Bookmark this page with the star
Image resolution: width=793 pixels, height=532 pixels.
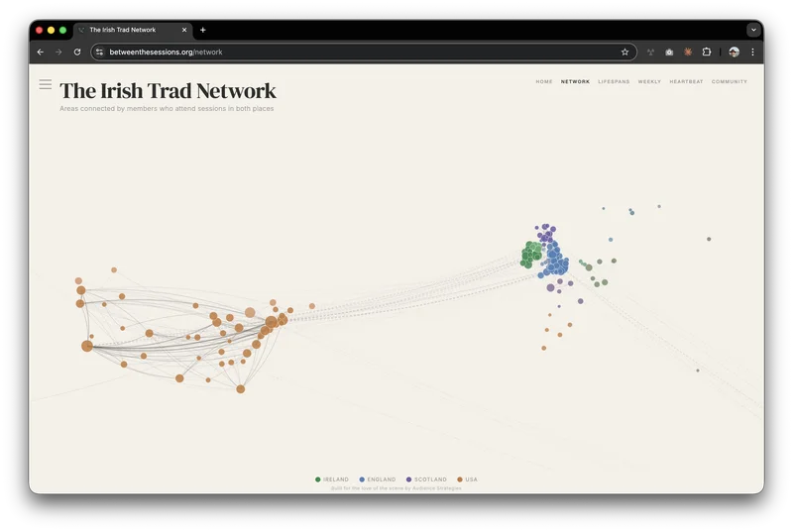click(x=625, y=53)
